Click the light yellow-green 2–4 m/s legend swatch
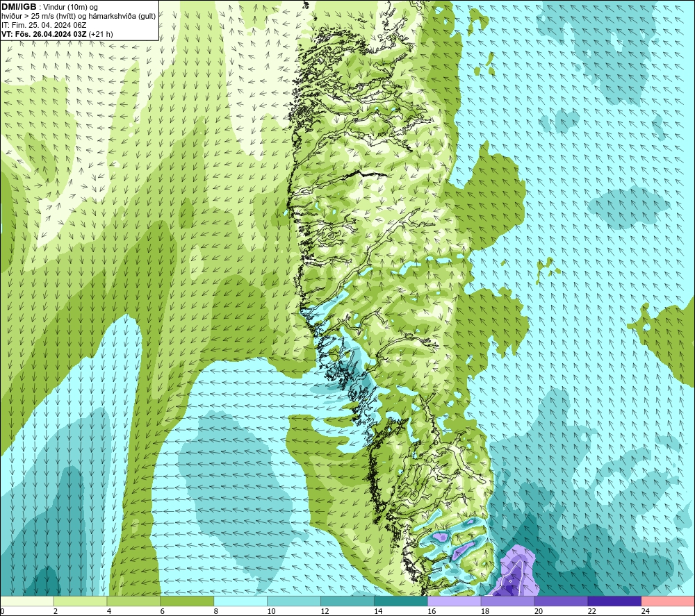 click(80, 601)
